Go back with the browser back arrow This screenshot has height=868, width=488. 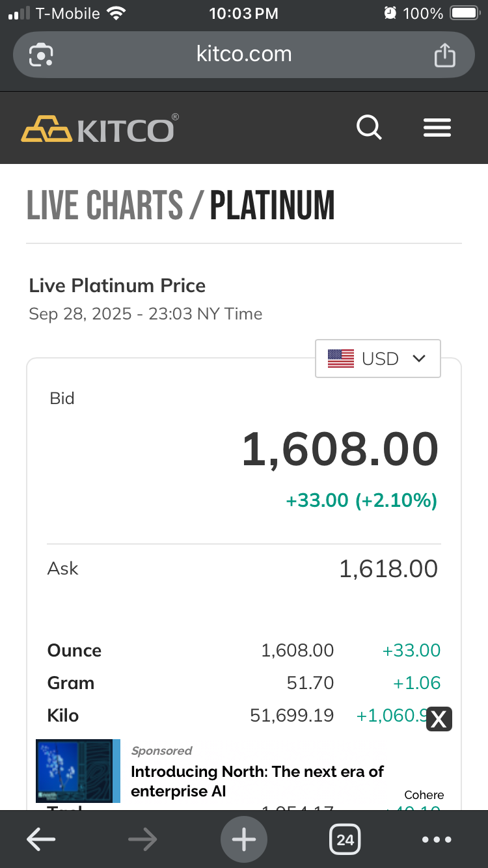click(40, 839)
